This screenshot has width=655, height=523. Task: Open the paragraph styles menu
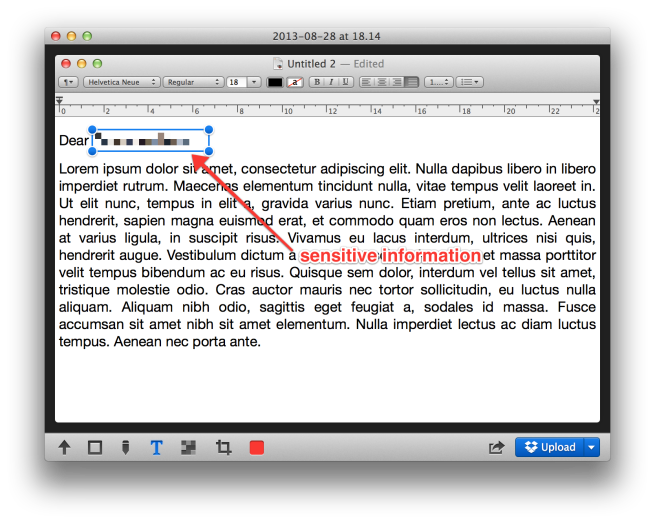(x=68, y=82)
